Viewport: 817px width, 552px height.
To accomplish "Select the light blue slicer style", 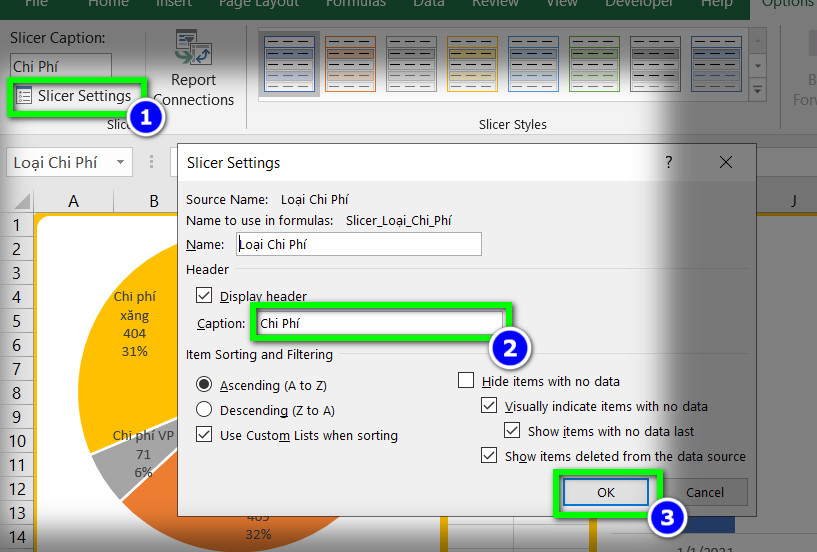I will (x=533, y=64).
